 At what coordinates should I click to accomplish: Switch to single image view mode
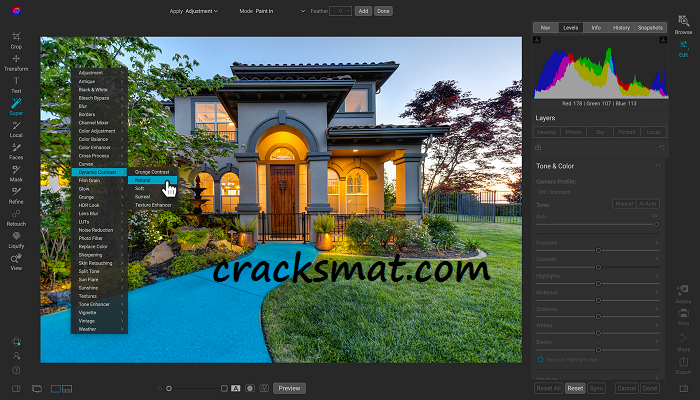[56, 388]
